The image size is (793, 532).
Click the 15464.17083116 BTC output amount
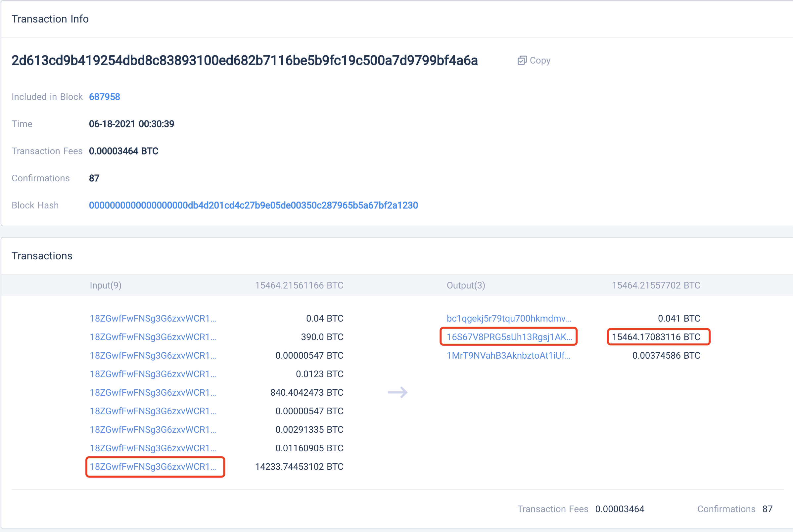pyautogui.click(x=656, y=337)
